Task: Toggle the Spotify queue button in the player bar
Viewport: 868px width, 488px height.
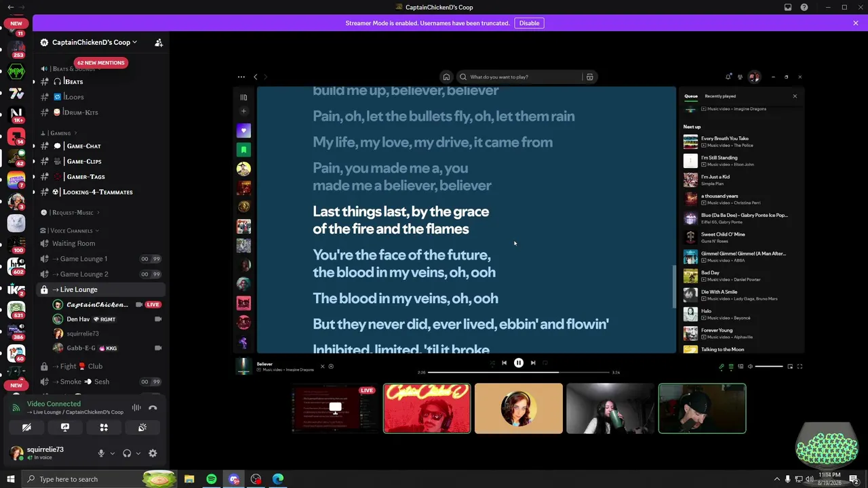Action: click(731, 366)
